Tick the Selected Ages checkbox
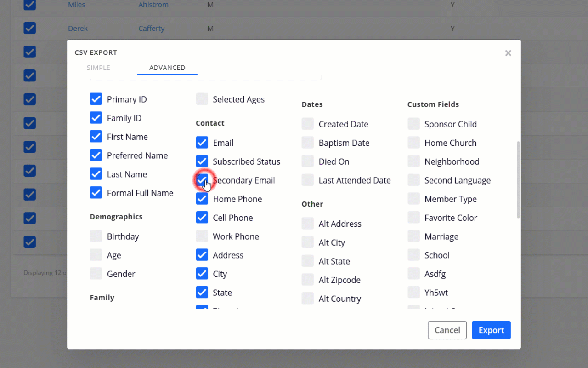 (202, 99)
